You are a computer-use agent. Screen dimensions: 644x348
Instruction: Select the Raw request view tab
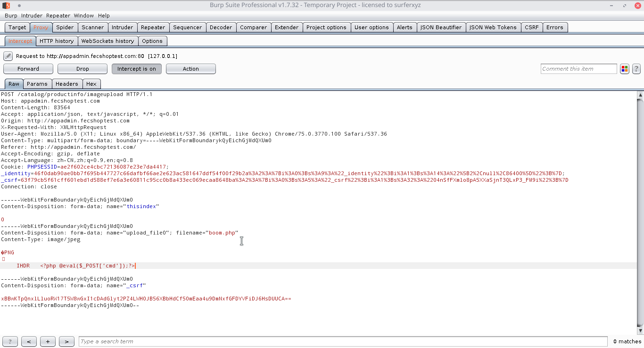[x=14, y=84]
